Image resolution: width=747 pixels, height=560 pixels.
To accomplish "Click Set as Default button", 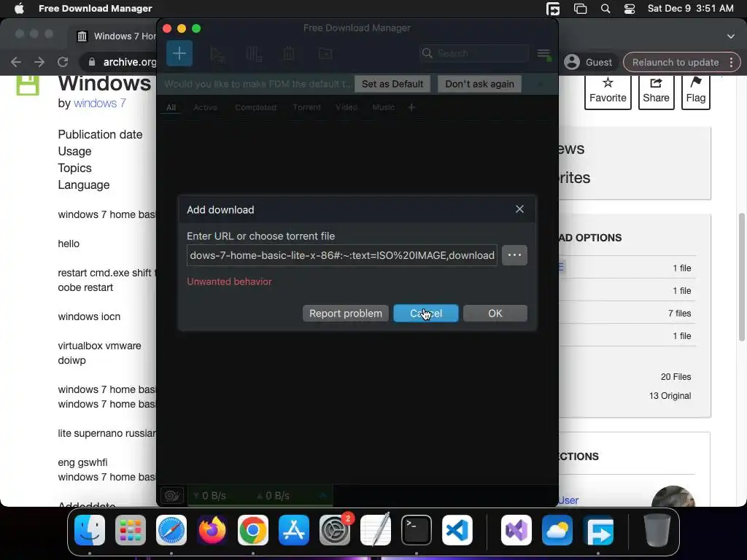I will point(392,84).
